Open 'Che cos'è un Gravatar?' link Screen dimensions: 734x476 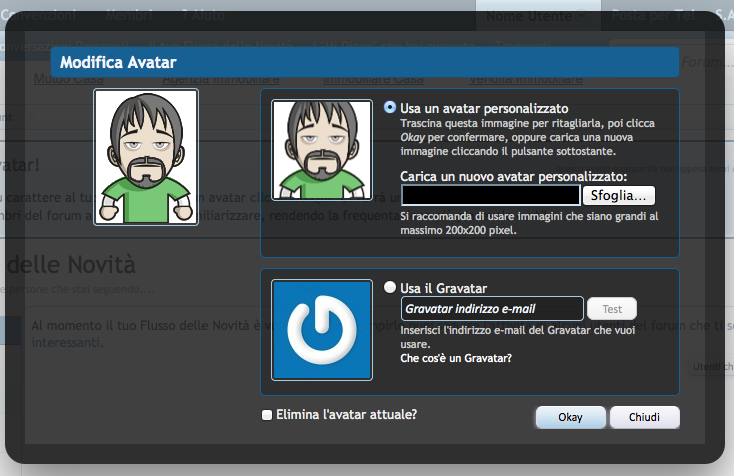click(456, 358)
